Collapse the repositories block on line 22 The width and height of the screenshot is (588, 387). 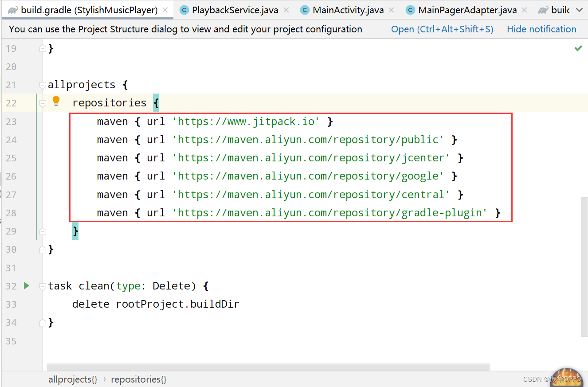coord(43,104)
